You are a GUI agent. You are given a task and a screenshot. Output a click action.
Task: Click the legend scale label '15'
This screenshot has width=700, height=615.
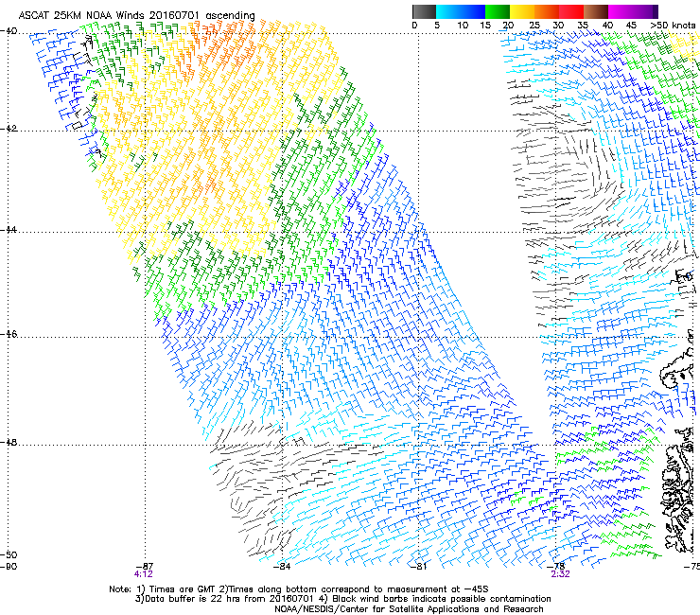[x=485, y=26]
